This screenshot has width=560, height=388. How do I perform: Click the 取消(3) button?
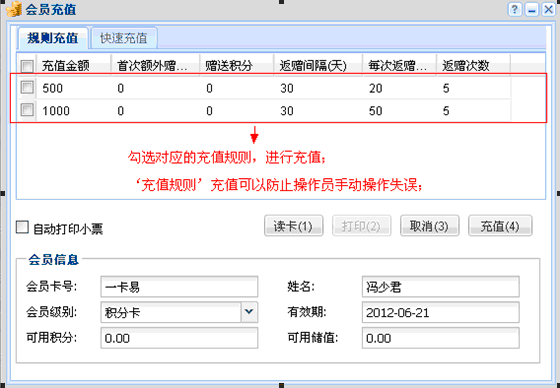coord(429,226)
